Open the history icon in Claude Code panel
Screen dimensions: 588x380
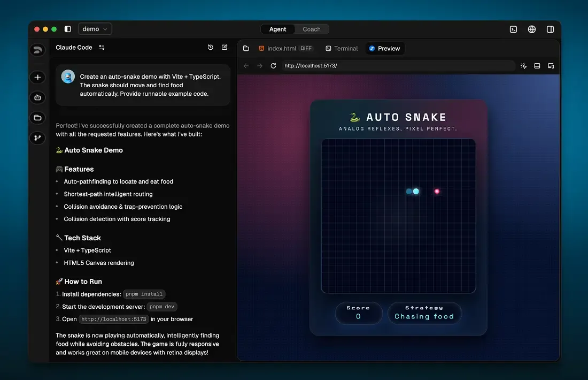(211, 47)
